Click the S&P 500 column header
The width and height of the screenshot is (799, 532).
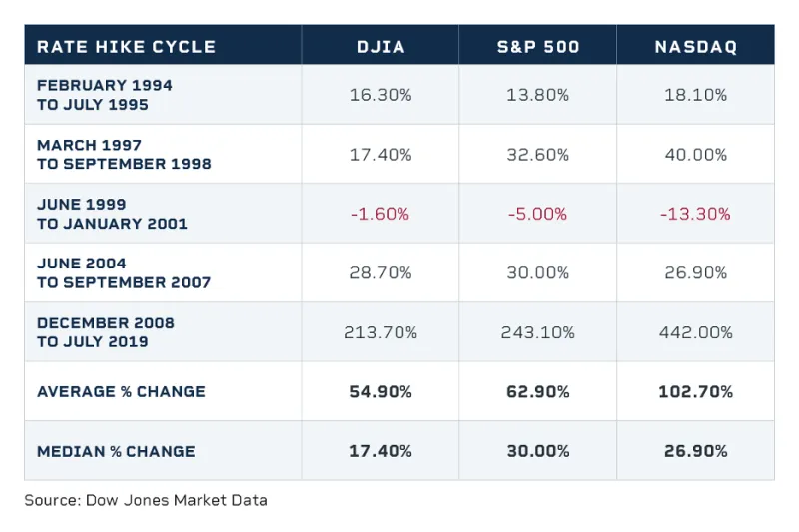tap(537, 47)
